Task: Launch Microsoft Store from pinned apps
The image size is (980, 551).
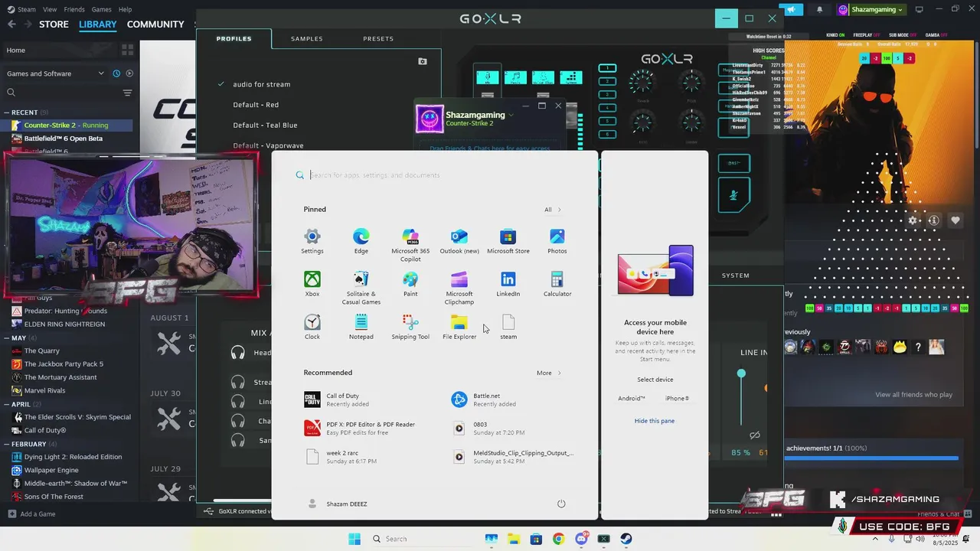Action: (x=508, y=242)
